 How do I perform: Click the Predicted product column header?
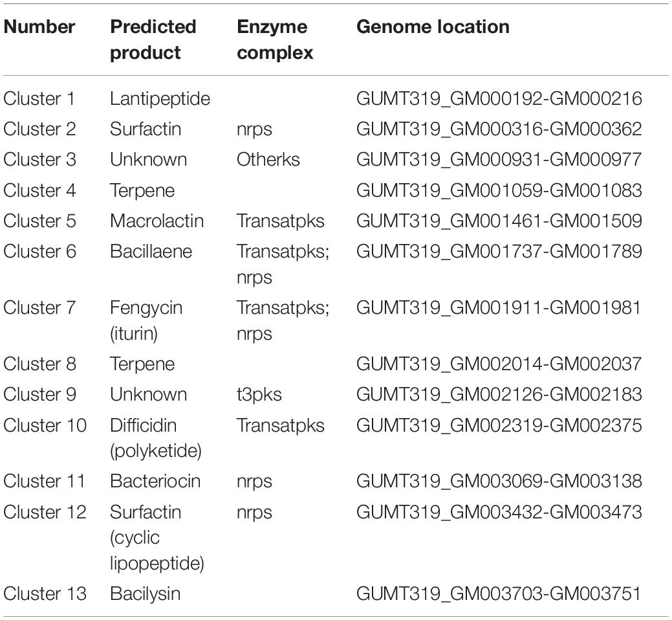[153, 40]
